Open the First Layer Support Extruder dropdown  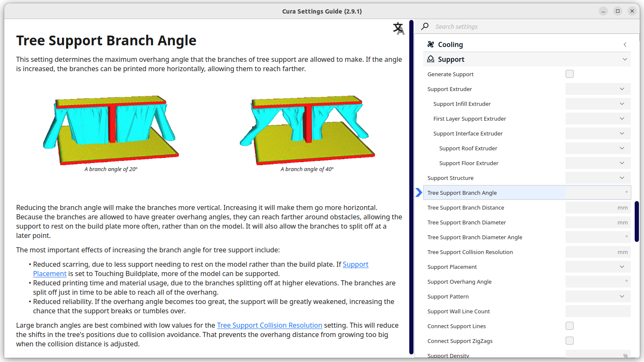[598, 119]
